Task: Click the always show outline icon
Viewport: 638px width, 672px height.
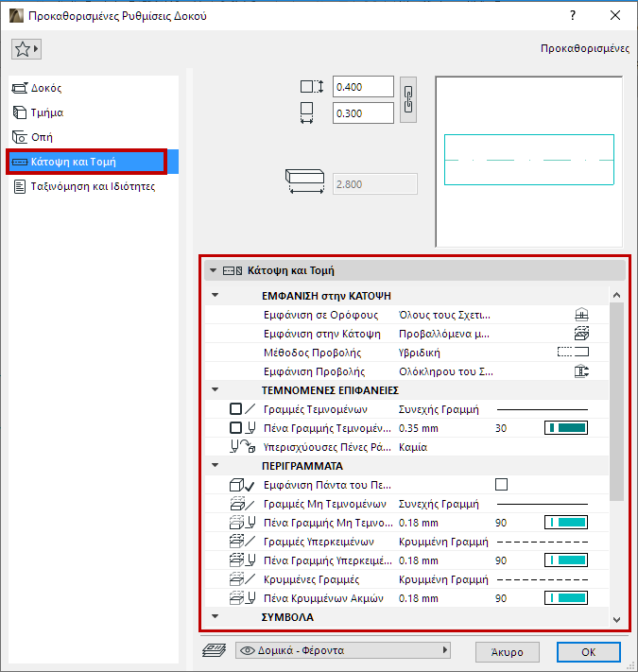Action: click(242, 485)
